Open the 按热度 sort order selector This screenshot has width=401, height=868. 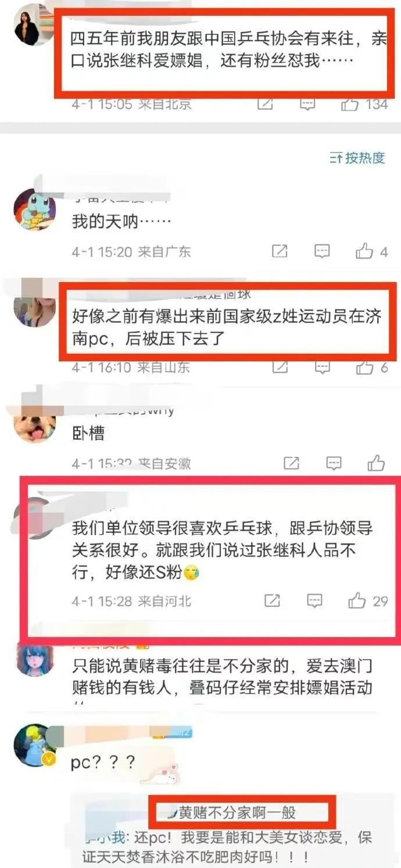coord(357,158)
